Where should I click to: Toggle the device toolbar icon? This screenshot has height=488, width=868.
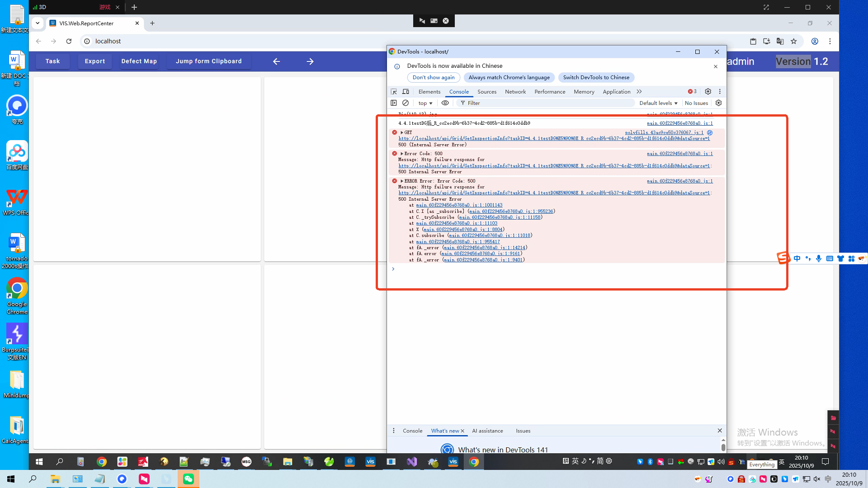pyautogui.click(x=406, y=91)
